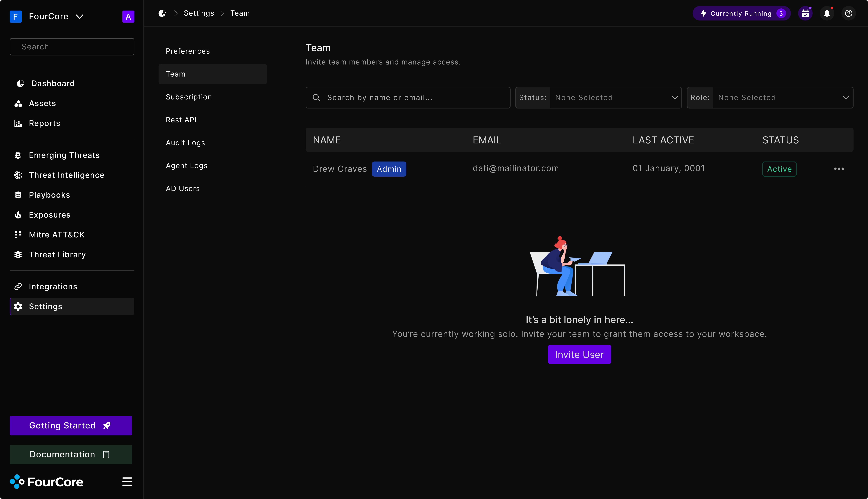Focus the sidebar Search field
This screenshot has height=499, width=868.
[72, 47]
